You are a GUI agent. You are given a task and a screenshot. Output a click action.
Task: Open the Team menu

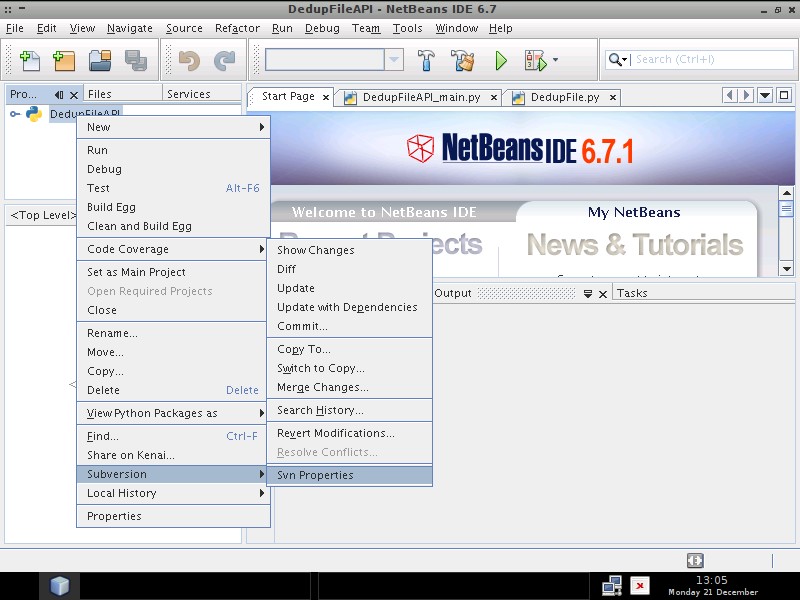point(366,29)
